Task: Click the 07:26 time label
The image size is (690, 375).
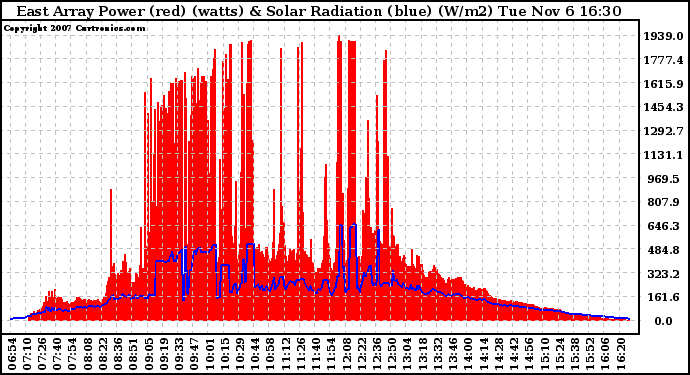Action: (x=42, y=354)
